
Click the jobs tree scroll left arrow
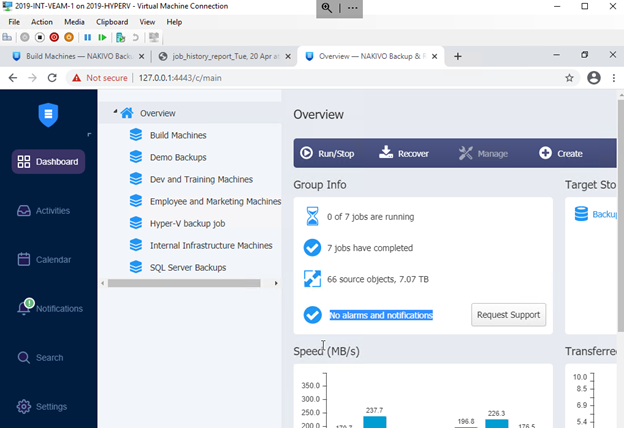103,283
